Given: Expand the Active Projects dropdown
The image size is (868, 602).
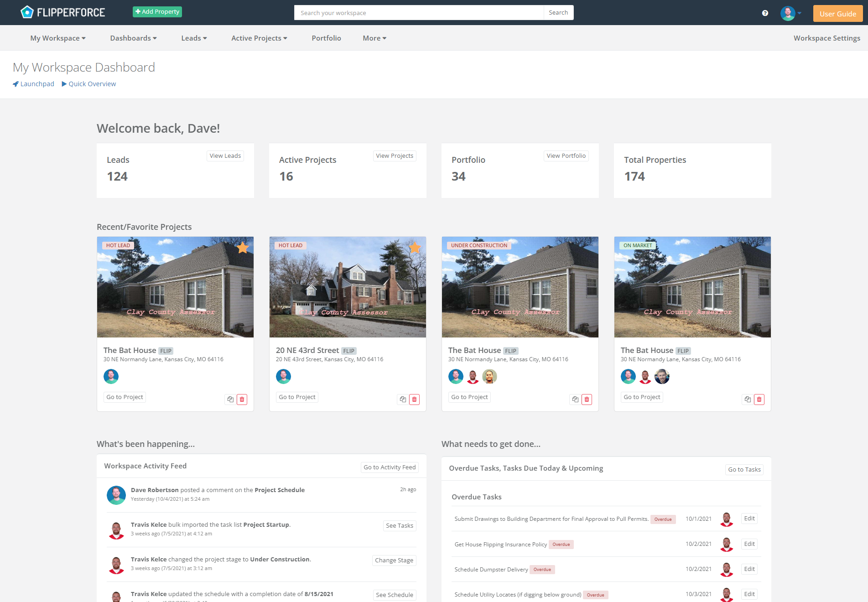Looking at the screenshot, I should coord(259,38).
